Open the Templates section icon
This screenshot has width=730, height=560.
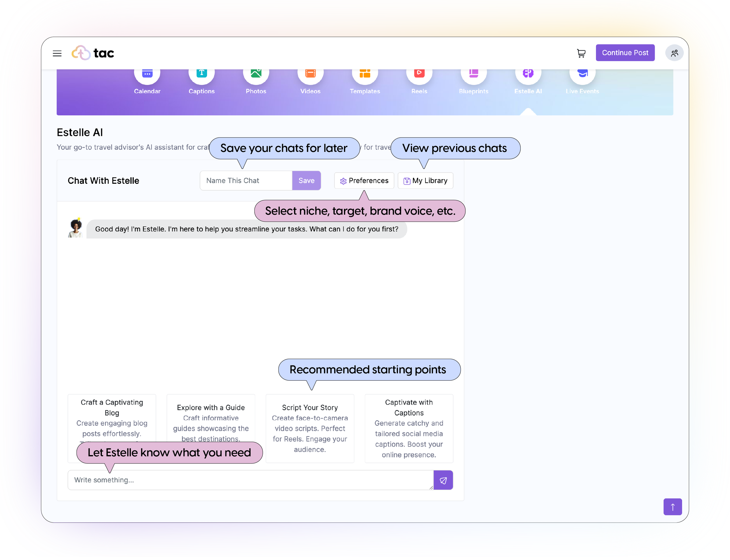[x=364, y=75]
